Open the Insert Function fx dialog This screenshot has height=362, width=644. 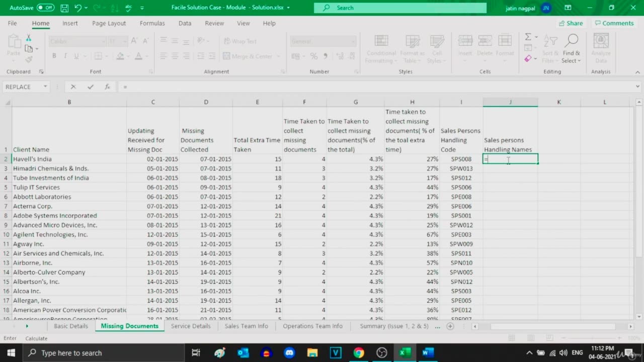tap(107, 87)
